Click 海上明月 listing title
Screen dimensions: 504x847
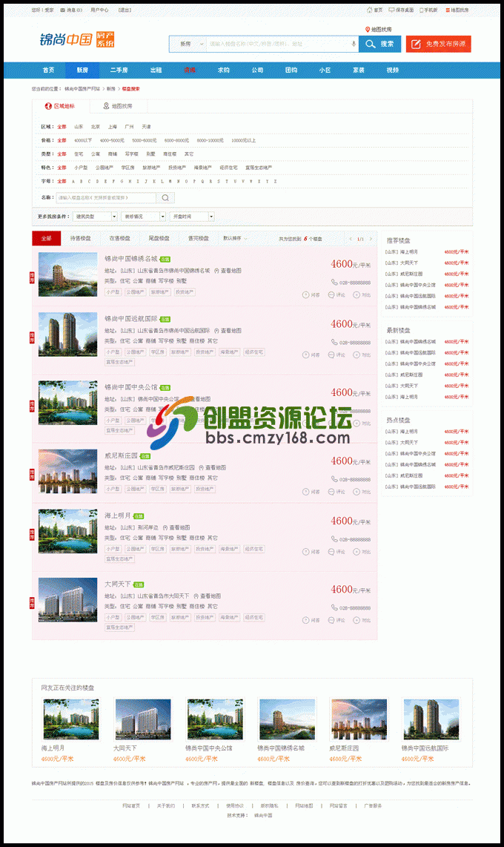(118, 516)
